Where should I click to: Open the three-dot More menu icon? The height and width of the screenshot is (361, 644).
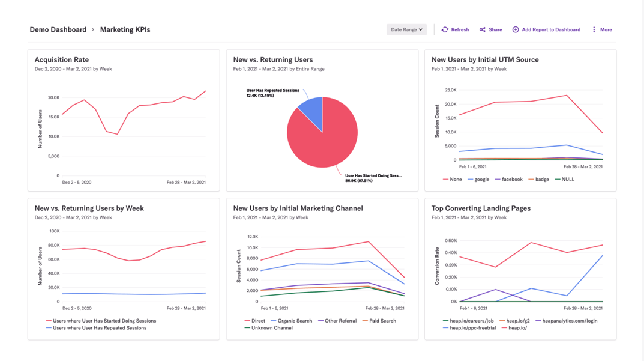point(594,29)
